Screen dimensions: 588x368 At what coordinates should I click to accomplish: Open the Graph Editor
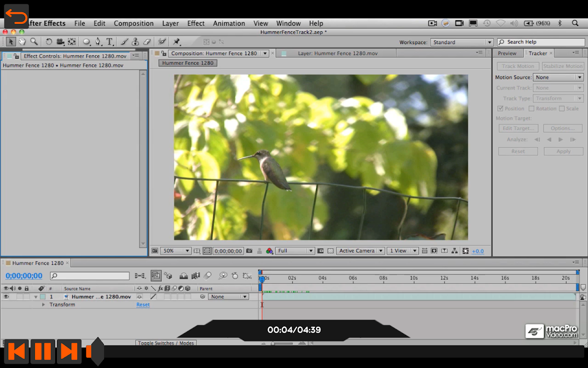pos(247,276)
